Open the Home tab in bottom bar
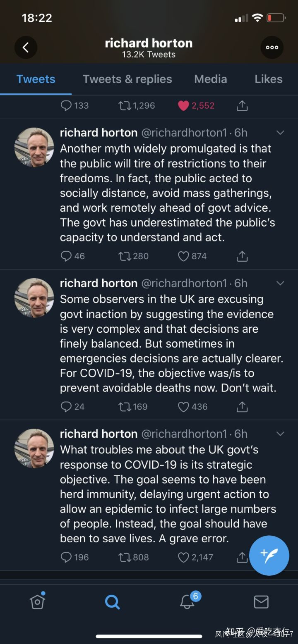Image resolution: width=298 pixels, height=644 pixels. tap(37, 601)
